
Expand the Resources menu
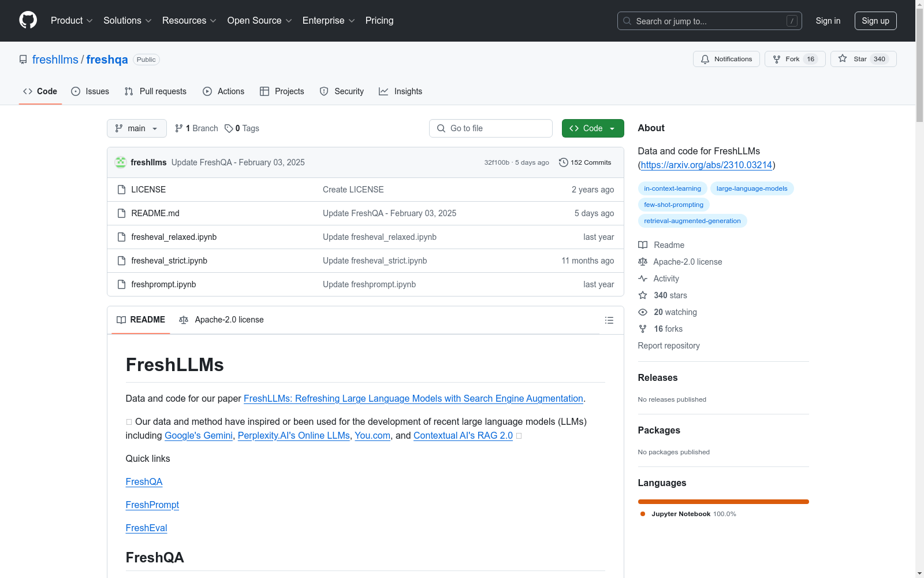pyautogui.click(x=189, y=20)
